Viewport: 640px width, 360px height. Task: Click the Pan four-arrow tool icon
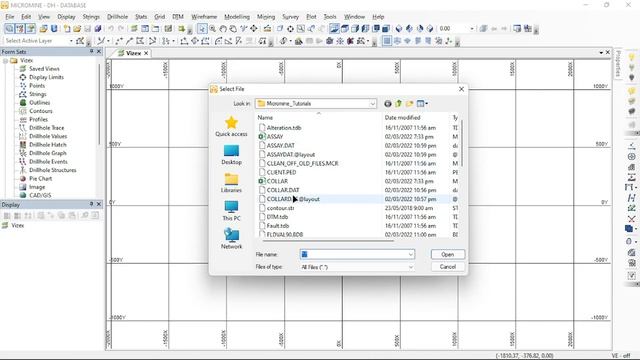(x=254, y=29)
